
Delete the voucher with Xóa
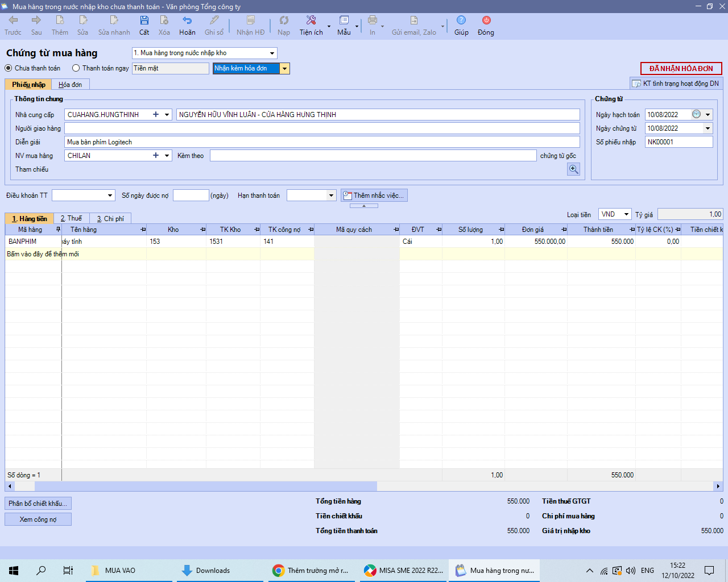click(x=164, y=26)
